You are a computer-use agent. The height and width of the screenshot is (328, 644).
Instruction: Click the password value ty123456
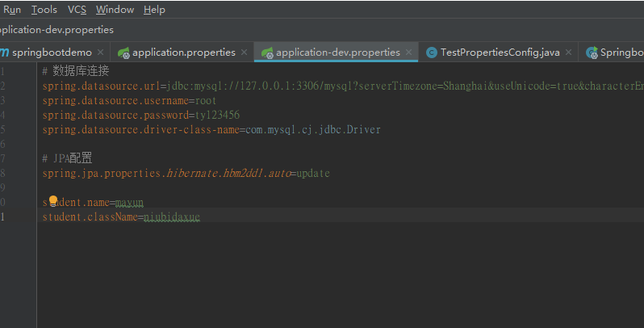(x=217, y=115)
